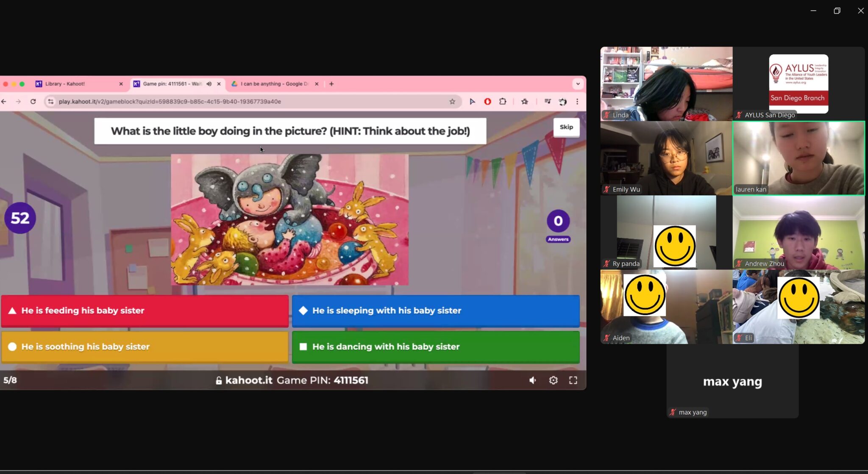Minimize the meeting window
868x474 pixels.
point(813,11)
